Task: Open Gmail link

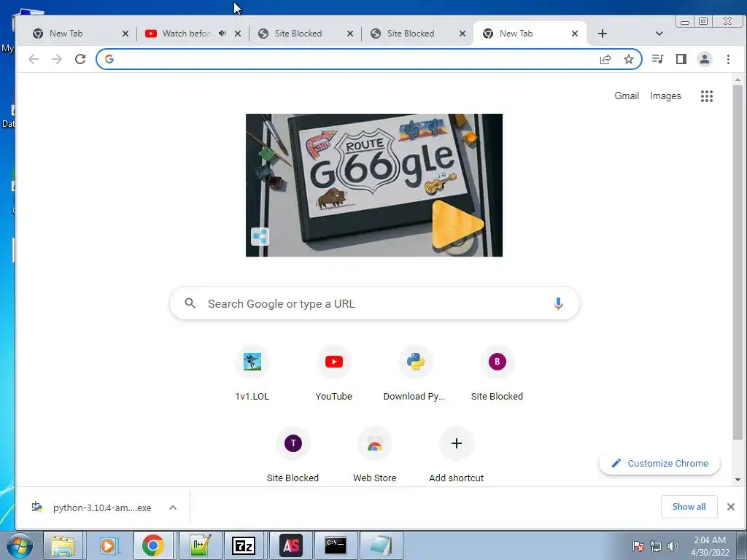Action: 627,96
